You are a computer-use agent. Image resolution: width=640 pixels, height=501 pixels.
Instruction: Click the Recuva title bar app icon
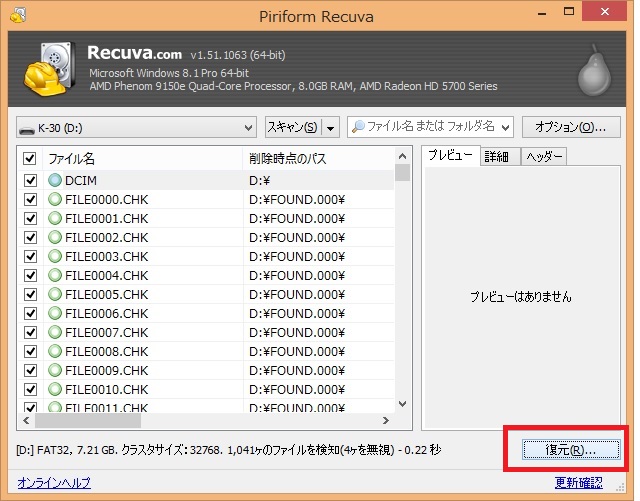[x=18, y=15]
